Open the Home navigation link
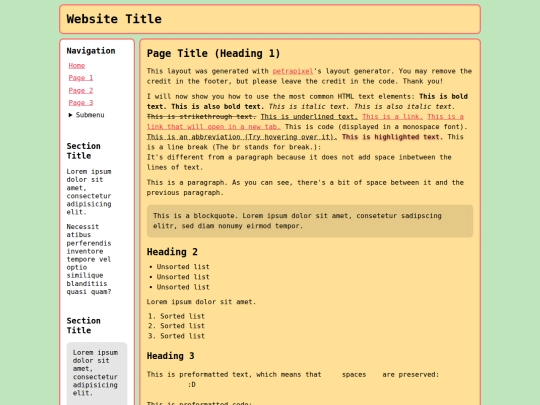 (x=76, y=65)
